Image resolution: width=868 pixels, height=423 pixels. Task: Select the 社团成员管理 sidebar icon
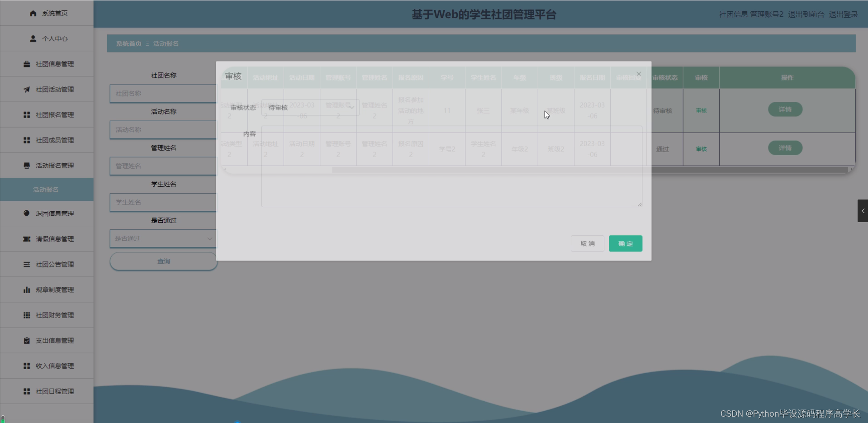[x=26, y=140]
